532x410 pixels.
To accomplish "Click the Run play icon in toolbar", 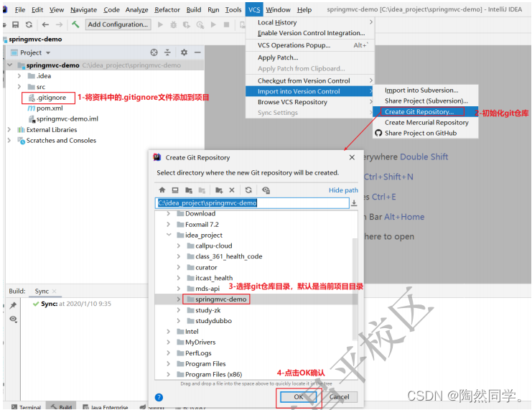I will 161,24.
